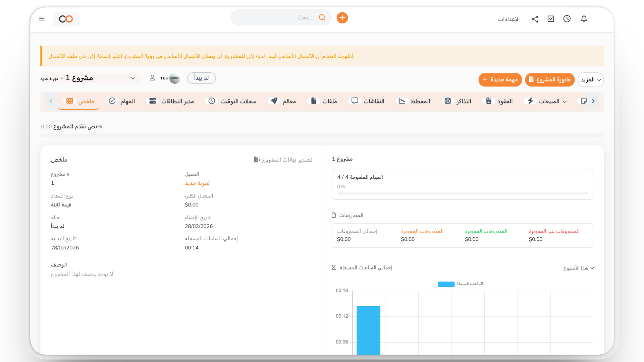Click the notifications bell icon
This screenshot has width=644, height=362.
584,19
